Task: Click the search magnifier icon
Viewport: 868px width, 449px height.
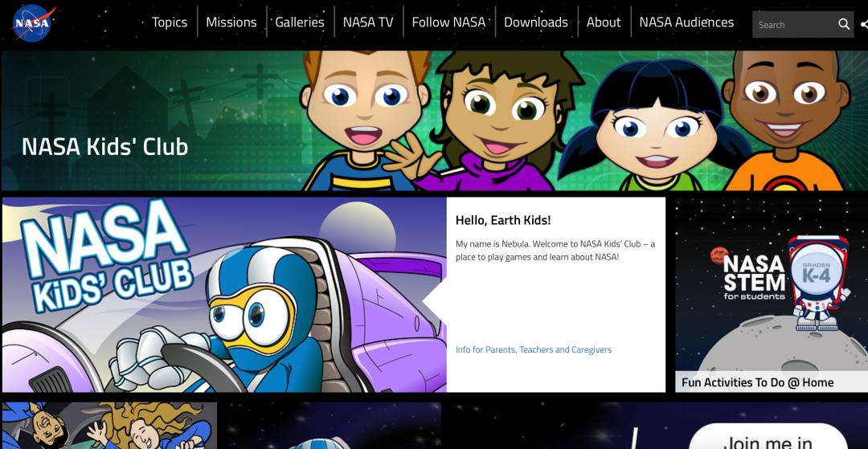Action: click(844, 24)
